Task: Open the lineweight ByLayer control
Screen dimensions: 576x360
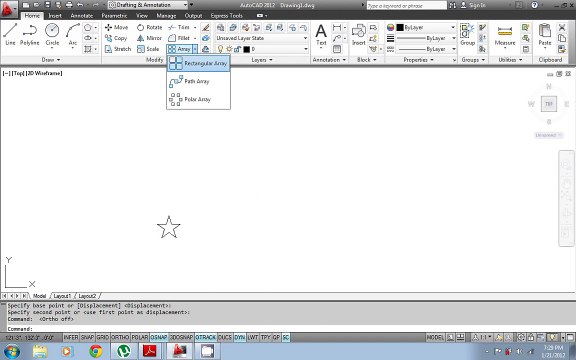Action: click(x=425, y=38)
